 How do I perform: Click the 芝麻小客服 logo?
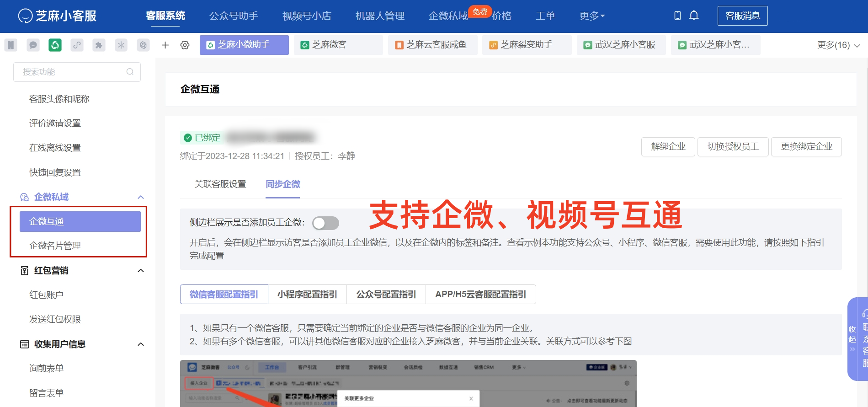tap(57, 16)
